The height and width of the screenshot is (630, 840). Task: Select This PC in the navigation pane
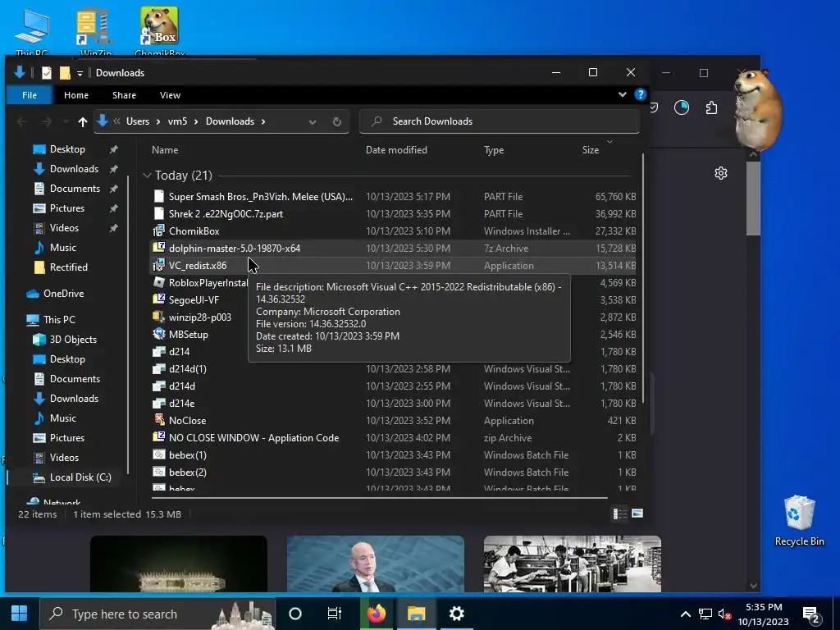tap(59, 319)
